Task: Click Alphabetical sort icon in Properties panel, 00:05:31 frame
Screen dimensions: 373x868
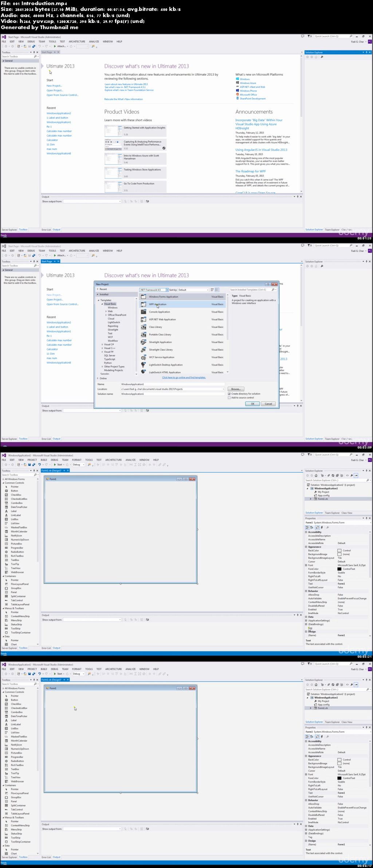Action: pos(312,527)
